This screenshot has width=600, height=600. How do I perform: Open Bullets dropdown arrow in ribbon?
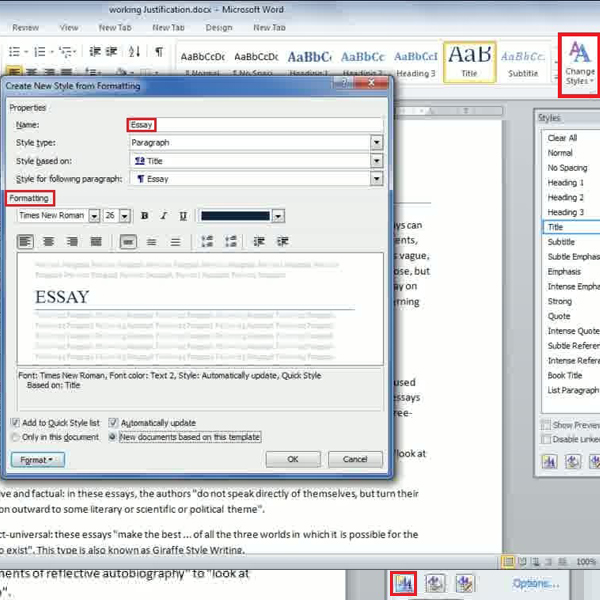(26, 51)
